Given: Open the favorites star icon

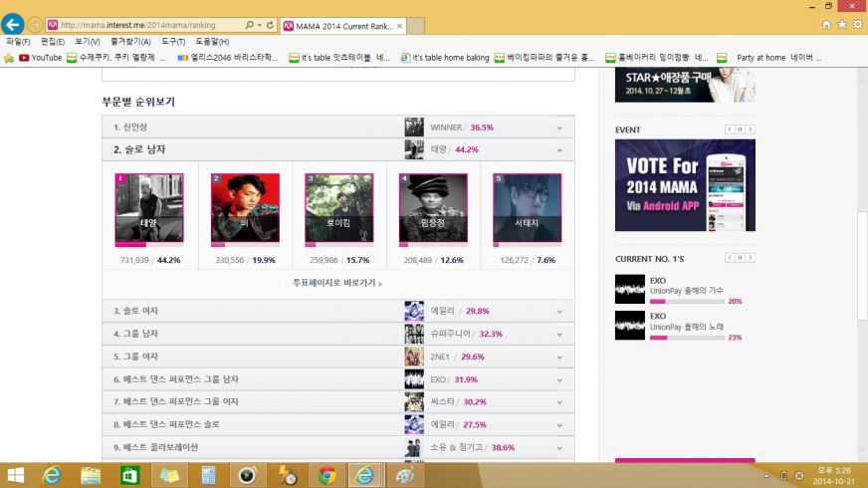Looking at the screenshot, I should (842, 24).
